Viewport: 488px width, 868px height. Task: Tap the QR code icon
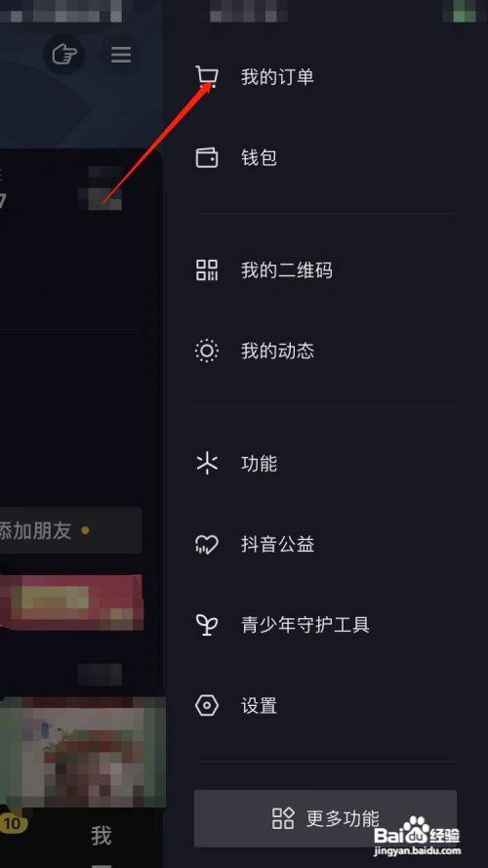207,270
